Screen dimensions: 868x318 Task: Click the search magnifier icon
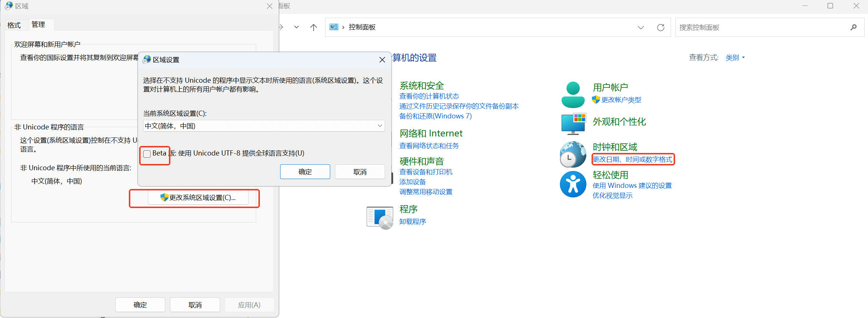coord(853,28)
